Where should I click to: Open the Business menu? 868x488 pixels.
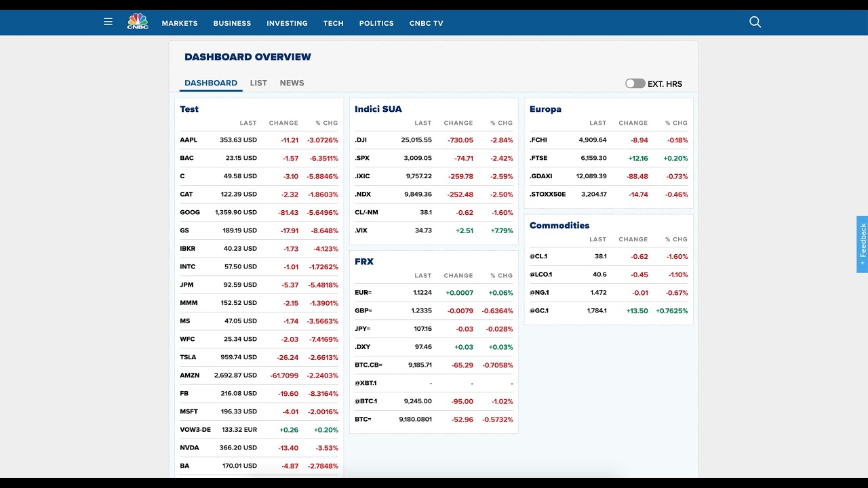click(x=232, y=23)
